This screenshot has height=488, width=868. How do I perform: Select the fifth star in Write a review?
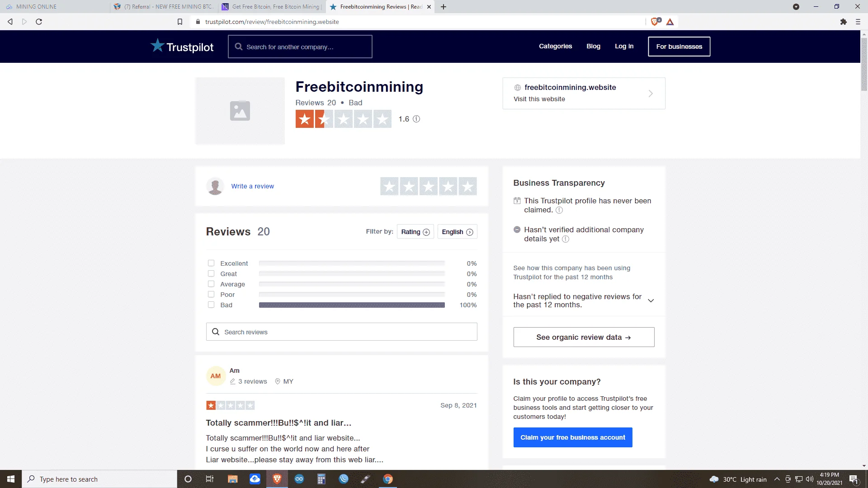[467, 186]
